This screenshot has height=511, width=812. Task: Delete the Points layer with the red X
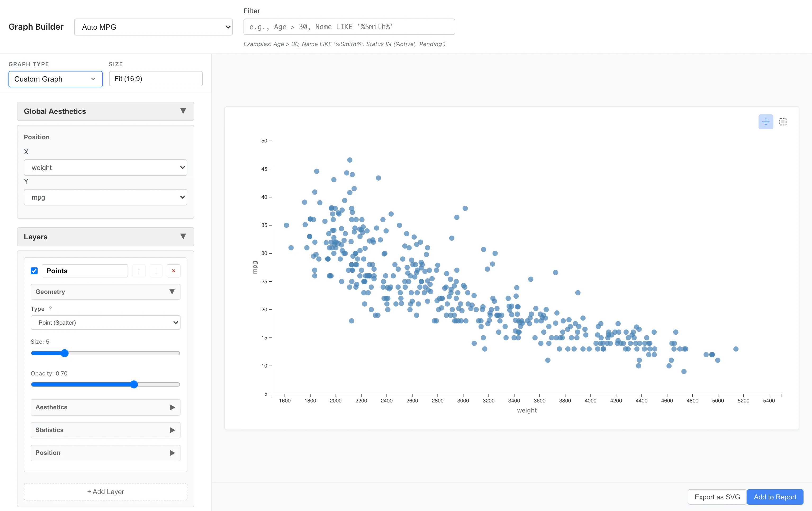point(173,271)
